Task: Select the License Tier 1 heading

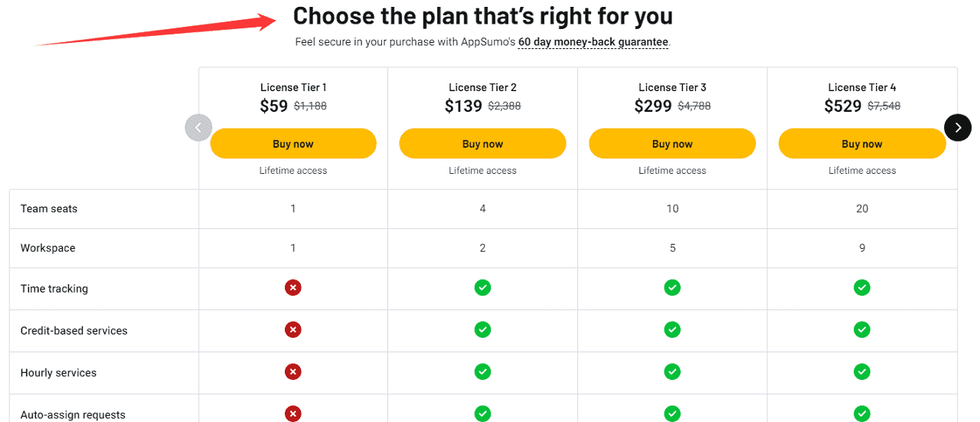Action: (x=293, y=87)
